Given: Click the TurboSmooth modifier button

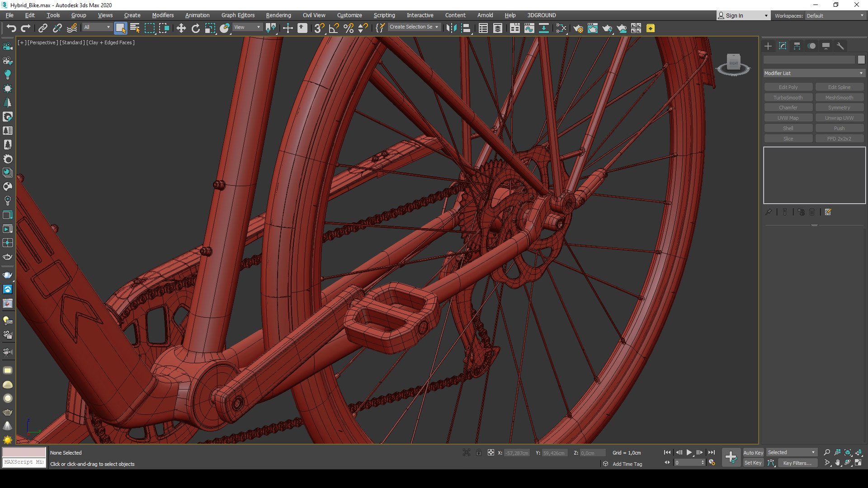Looking at the screenshot, I should (788, 98).
